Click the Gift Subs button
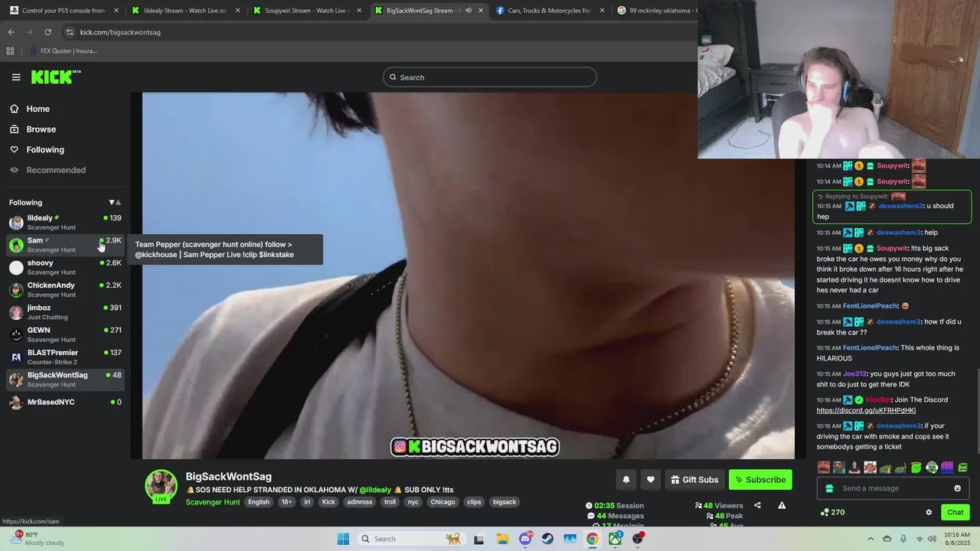Screen dimensions: 980x551 tap(694, 480)
